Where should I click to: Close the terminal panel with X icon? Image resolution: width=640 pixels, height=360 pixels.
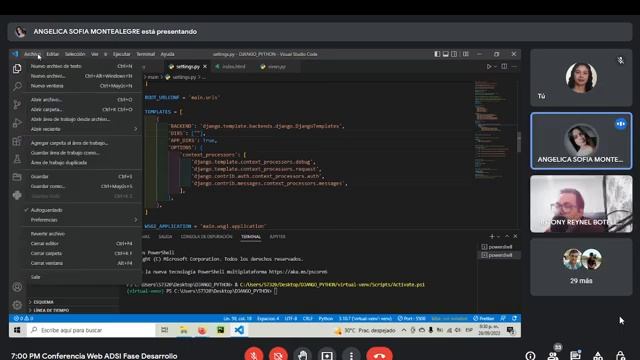(x=516, y=236)
